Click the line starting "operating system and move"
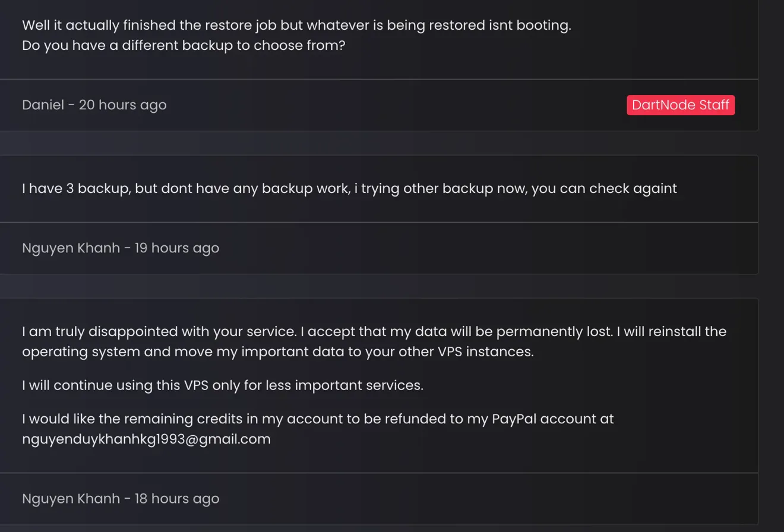This screenshot has height=532, width=784. 278,351
